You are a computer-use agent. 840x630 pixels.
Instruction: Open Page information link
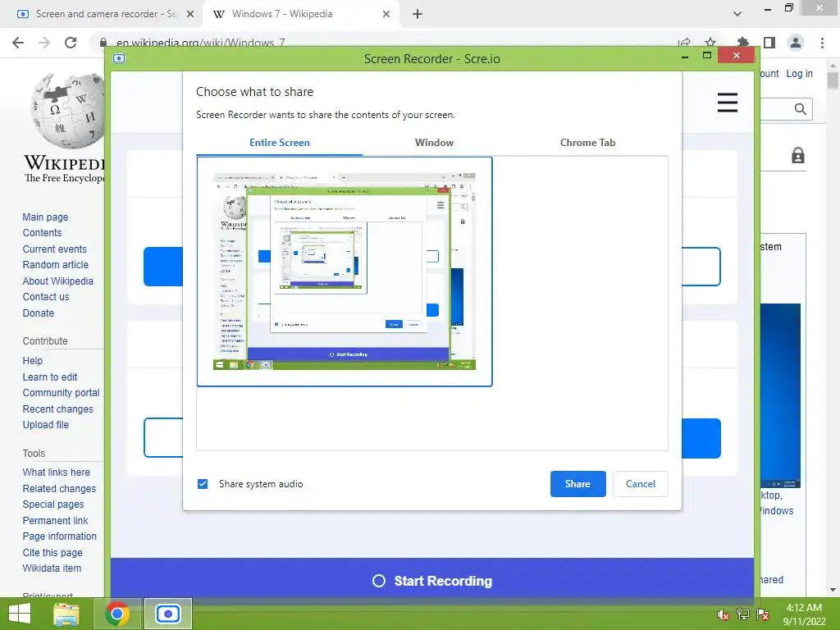click(59, 536)
